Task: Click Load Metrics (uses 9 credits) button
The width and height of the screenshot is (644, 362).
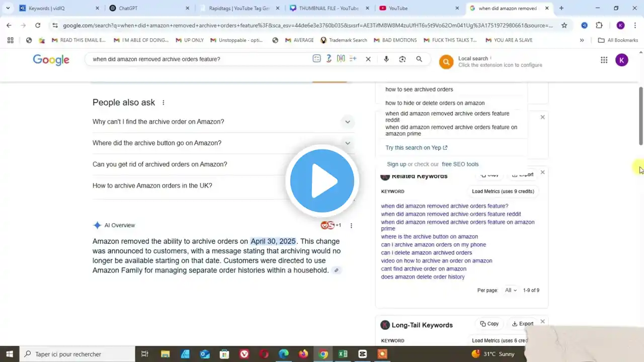Action: [x=503, y=191]
